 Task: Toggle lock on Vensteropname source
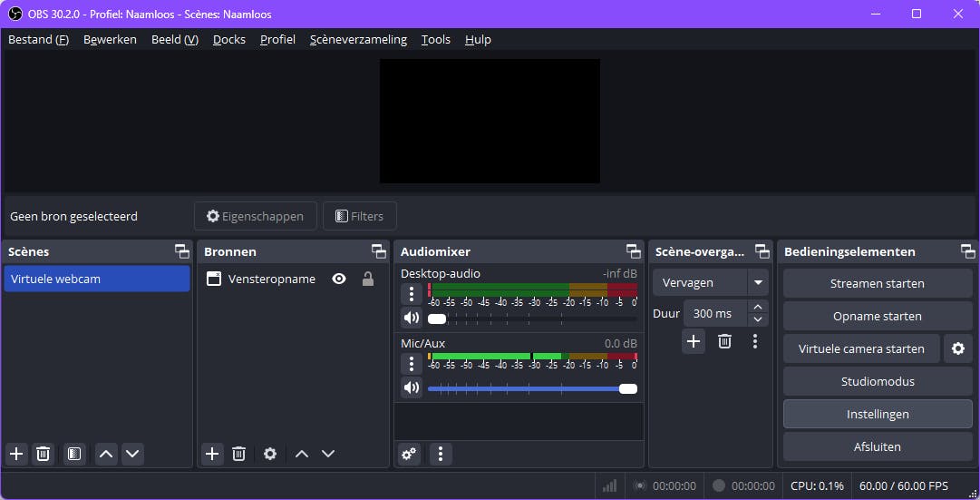click(x=368, y=279)
